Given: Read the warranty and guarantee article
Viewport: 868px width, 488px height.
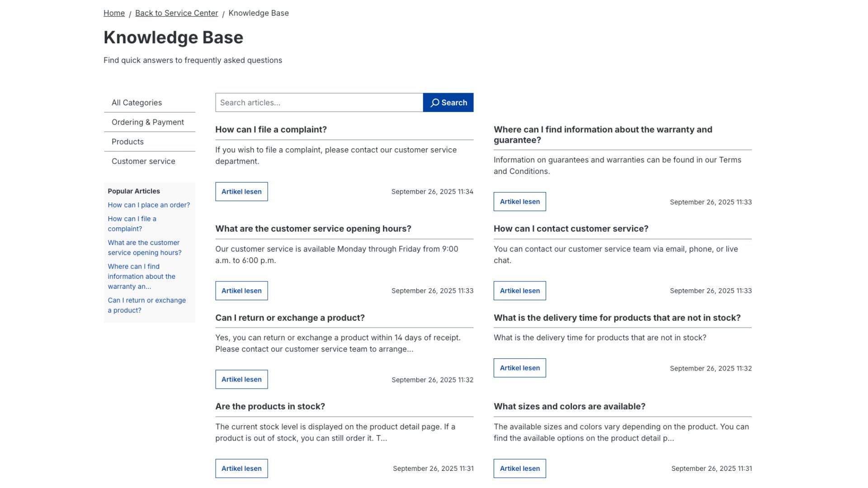Looking at the screenshot, I should pos(519,202).
